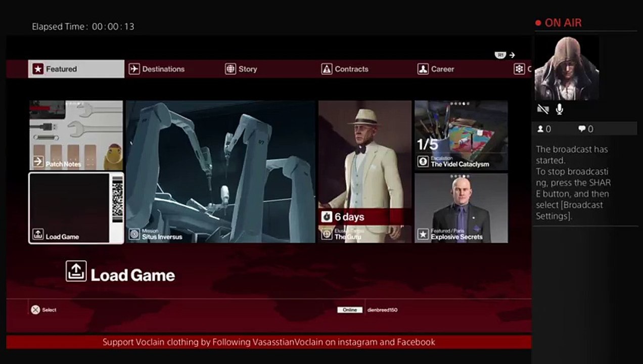This screenshot has height=364, width=643.
Task: Click the large Load Game heading text
Action: 133,275
